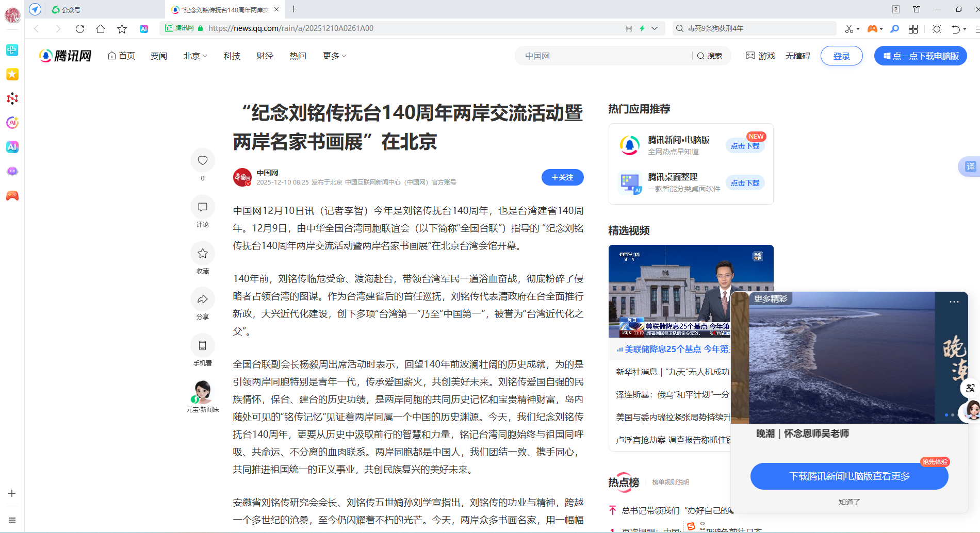Click the browser home icon
The image size is (980, 533).
click(x=101, y=29)
